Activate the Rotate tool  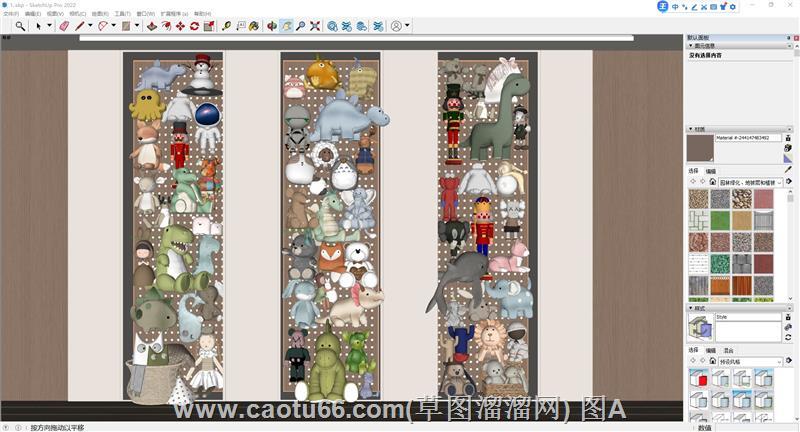tap(194, 26)
